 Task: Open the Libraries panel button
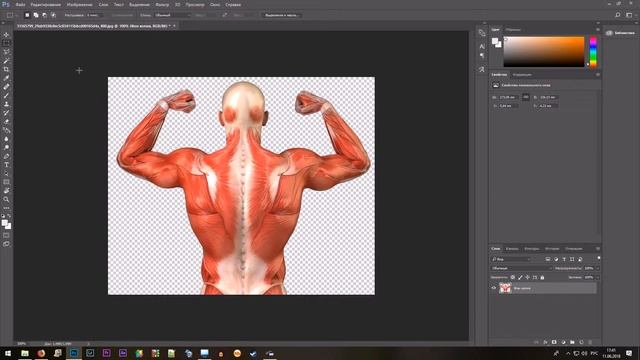click(x=621, y=33)
